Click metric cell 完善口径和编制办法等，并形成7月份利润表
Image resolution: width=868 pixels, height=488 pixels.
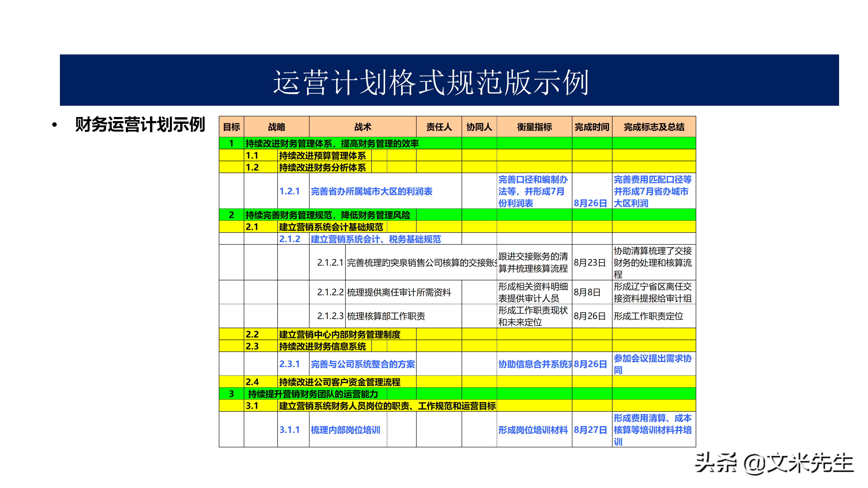tap(534, 191)
